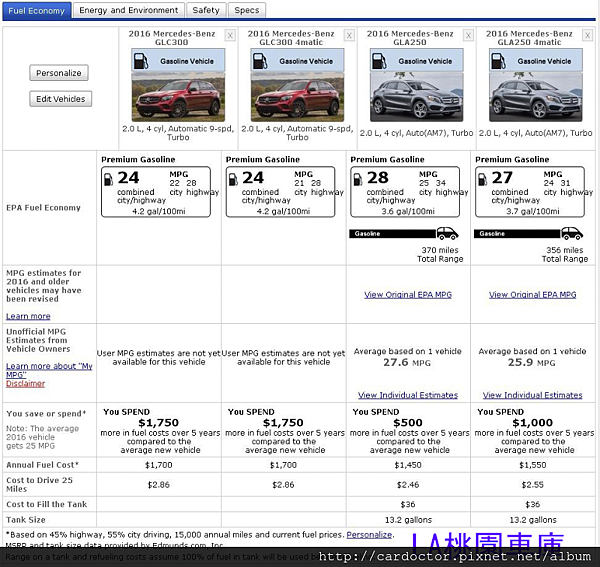Switch to Energy and Environment tab

[129, 10]
